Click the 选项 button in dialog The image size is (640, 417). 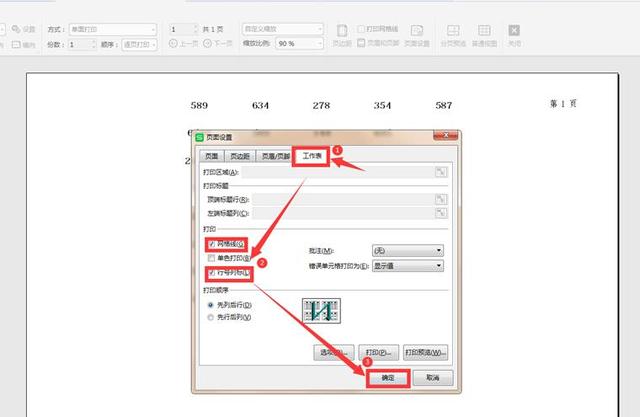(333, 352)
